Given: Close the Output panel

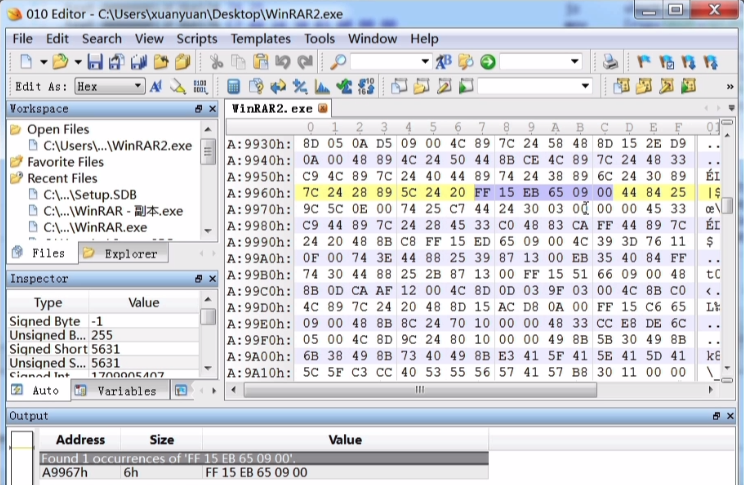Looking at the screenshot, I should tap(730, 416).
